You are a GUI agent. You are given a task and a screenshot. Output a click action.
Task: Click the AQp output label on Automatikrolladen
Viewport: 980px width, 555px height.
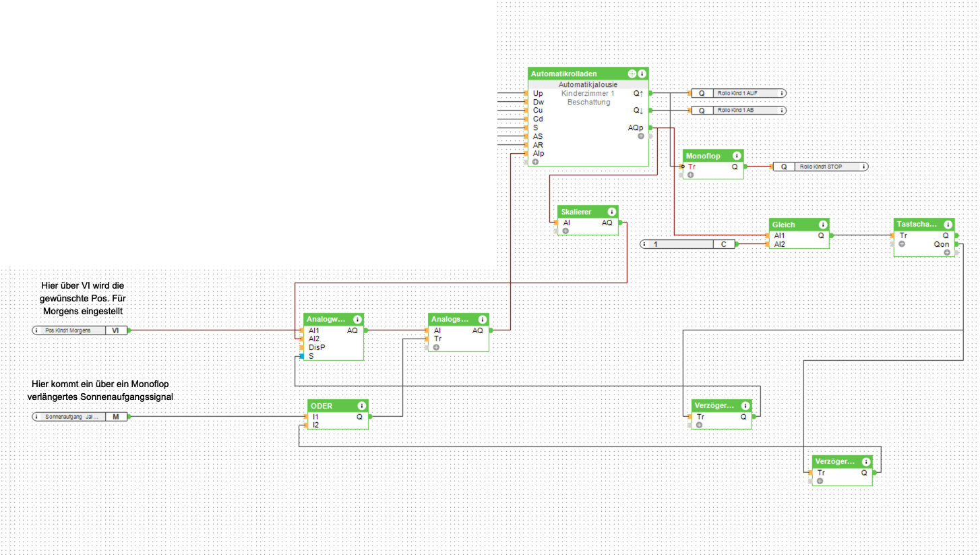point(635,127)
